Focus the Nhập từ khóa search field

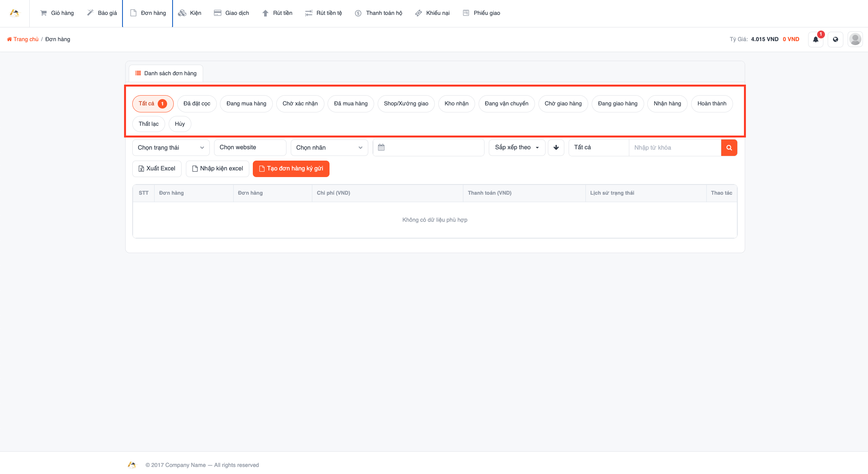675,148
